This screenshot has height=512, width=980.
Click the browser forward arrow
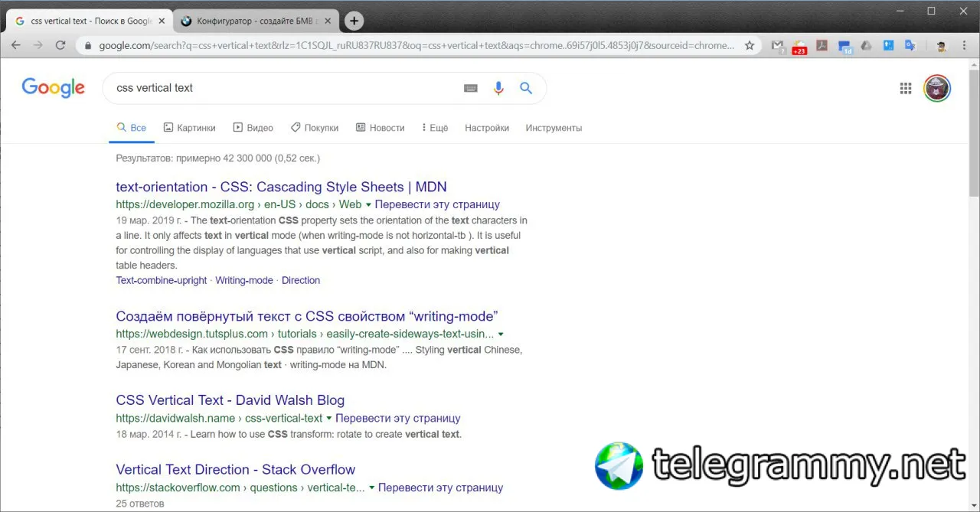38,45
